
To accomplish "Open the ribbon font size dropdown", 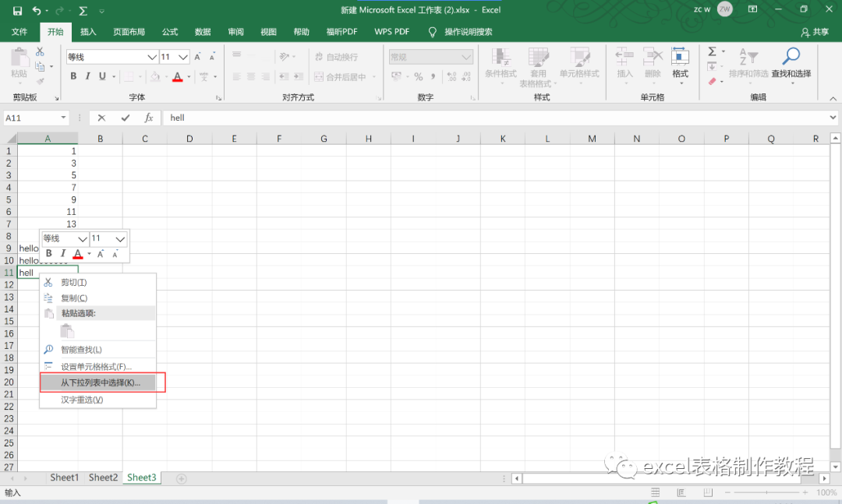I will 183,57.
